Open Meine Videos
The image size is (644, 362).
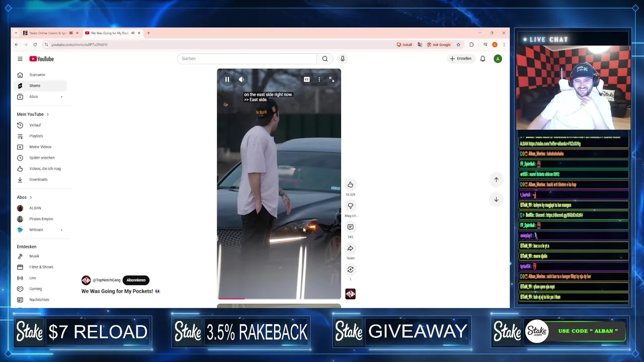click(40, 147)
